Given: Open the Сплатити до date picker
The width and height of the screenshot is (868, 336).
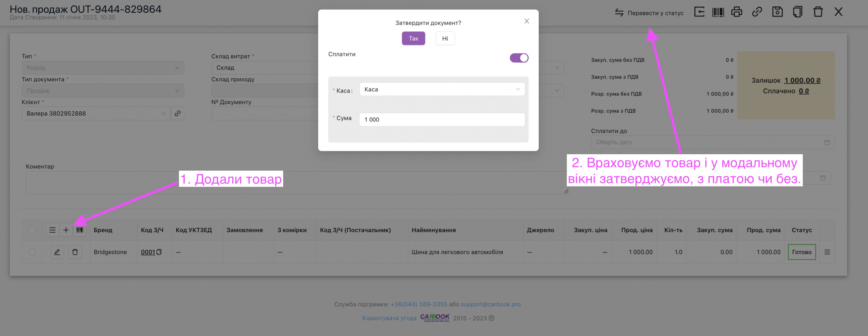Looking at the screenshot, I should pos(712,142).
